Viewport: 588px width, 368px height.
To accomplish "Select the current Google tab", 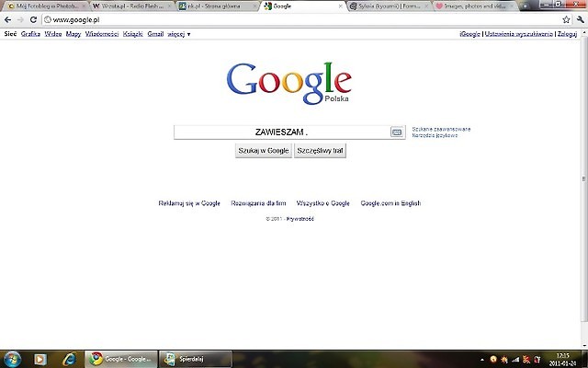I will [x=302, y=6].
